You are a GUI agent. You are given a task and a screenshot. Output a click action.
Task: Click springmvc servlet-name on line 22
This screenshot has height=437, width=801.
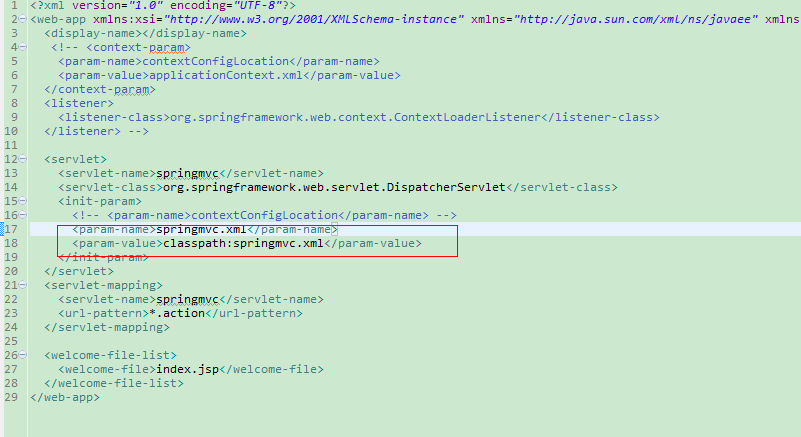point(187,300)
